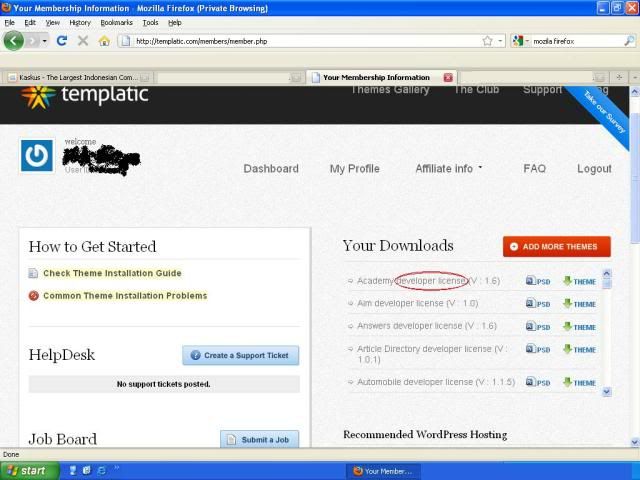Open My Profile page
The width and height of the screenshot is (640, 480).
tap(355, 169)
